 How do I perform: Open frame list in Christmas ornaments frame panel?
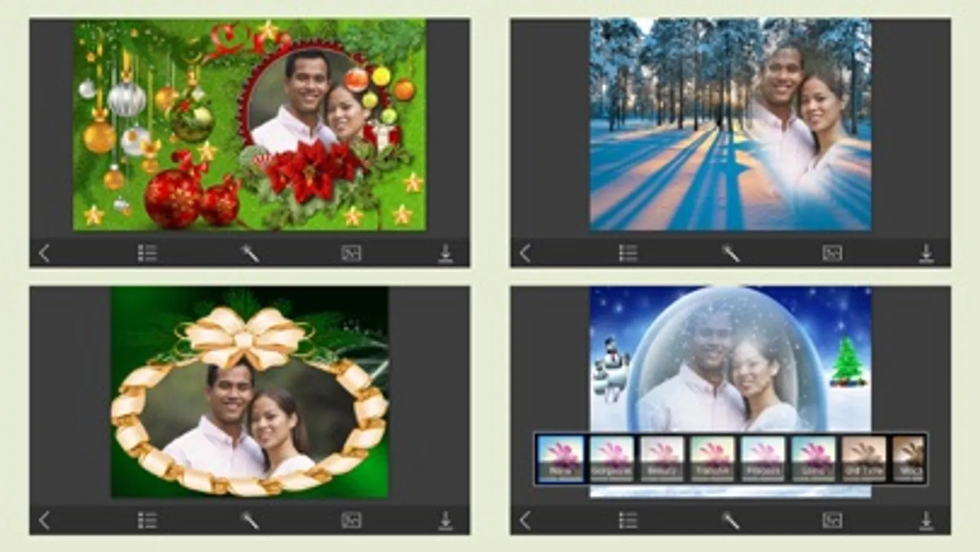[x=147, y=253]
